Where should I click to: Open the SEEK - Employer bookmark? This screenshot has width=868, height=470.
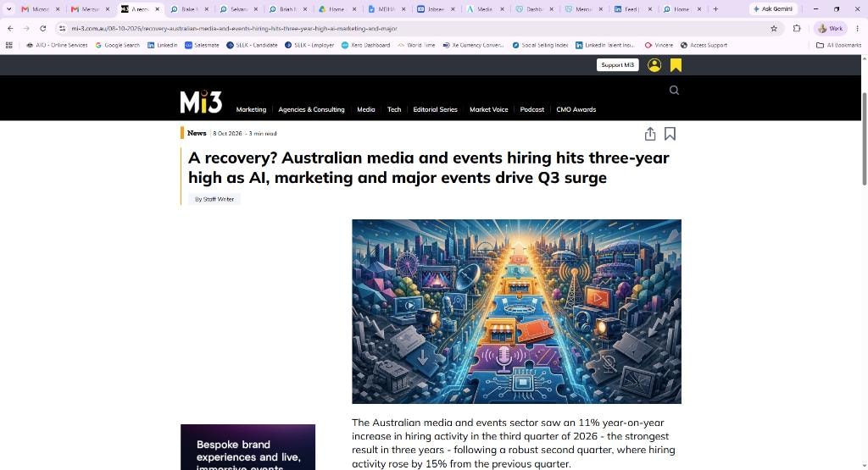tap(309, 46)
